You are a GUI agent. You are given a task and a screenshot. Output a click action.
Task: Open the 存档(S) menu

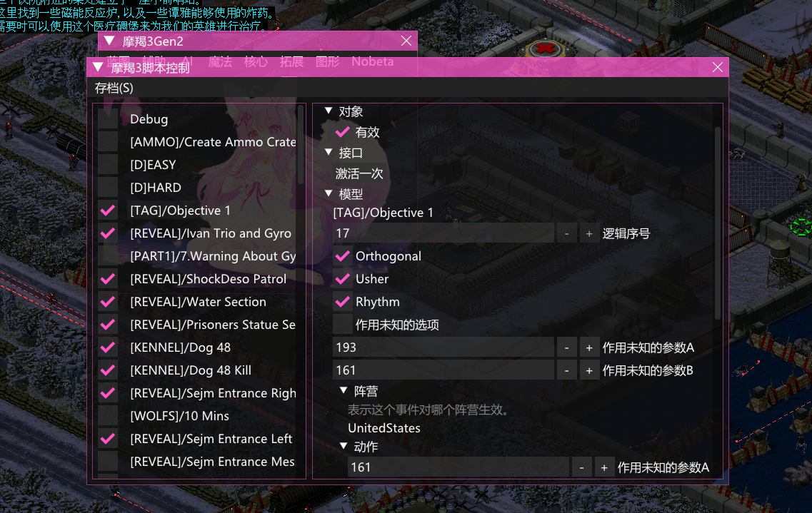coord(114,88)
